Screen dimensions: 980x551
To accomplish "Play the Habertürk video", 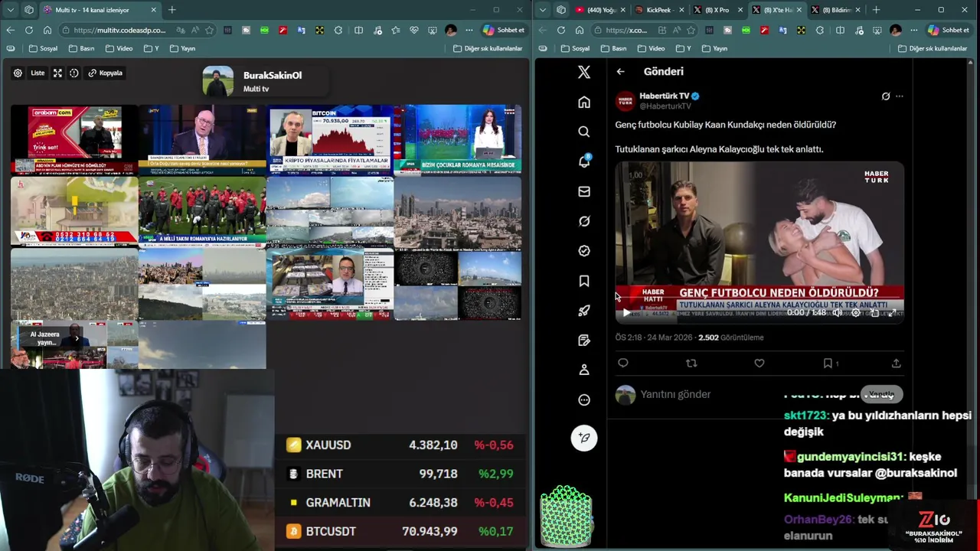I will [626, 312].
